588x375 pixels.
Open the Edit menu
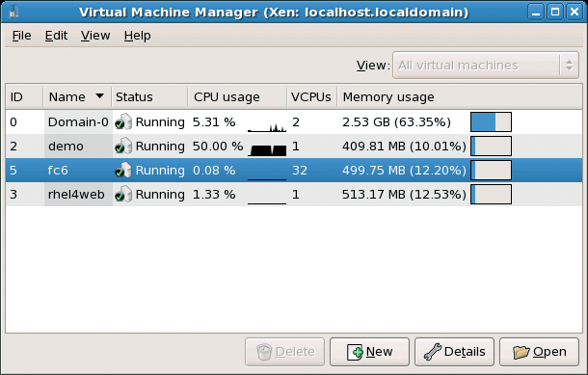click(x=56, y=36)
